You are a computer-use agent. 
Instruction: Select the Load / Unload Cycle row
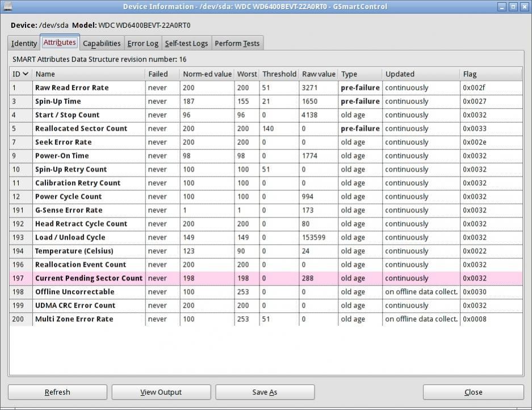coord(266,237)
